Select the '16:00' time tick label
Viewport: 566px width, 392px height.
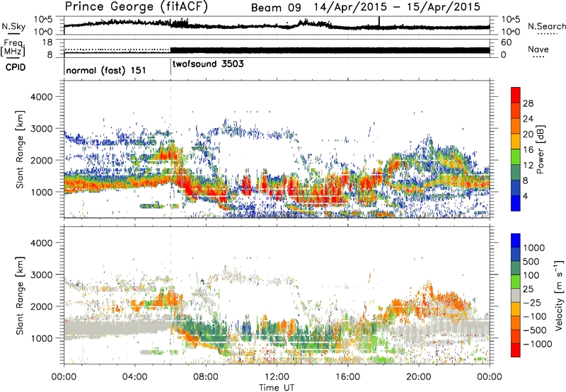(x=347, y=377)
